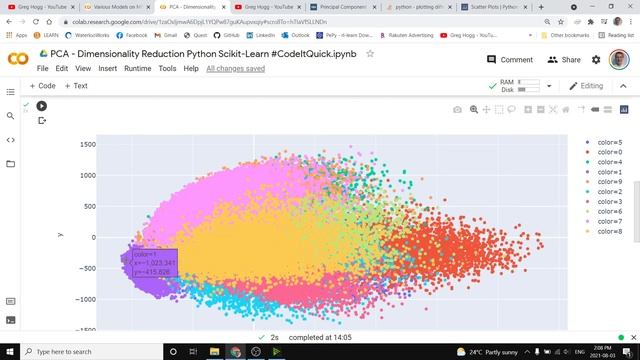Open the File menu

click(42, 69)
